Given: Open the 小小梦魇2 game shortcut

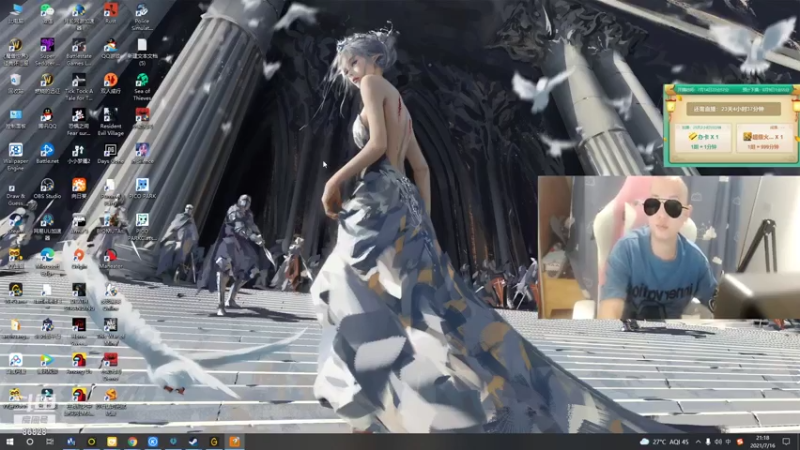Looking at the screenshot, I should click(79, 154).
